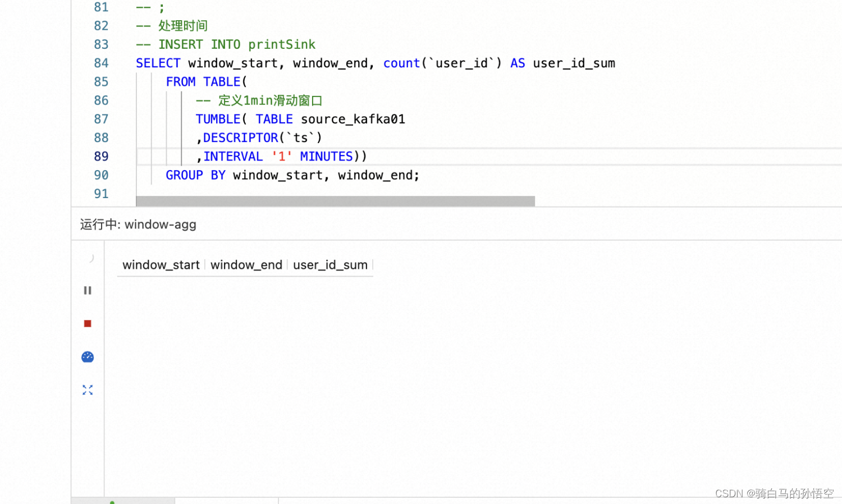Click the TUMBLE function name
The width and height of the screenshot is (842, 504).
point(218,119)
